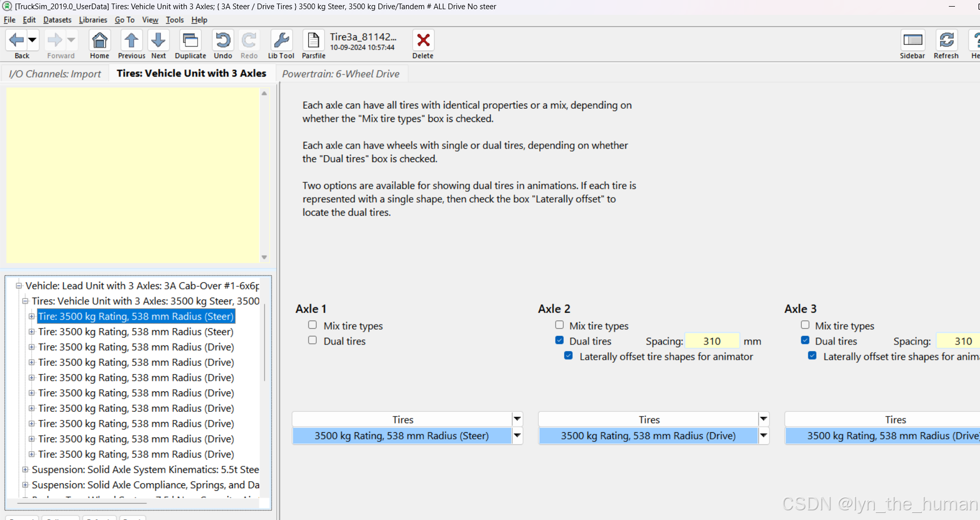Expand Suspension: Solid Axle System Kinematics node
The image size is (980, 520).
click(25, 469)
